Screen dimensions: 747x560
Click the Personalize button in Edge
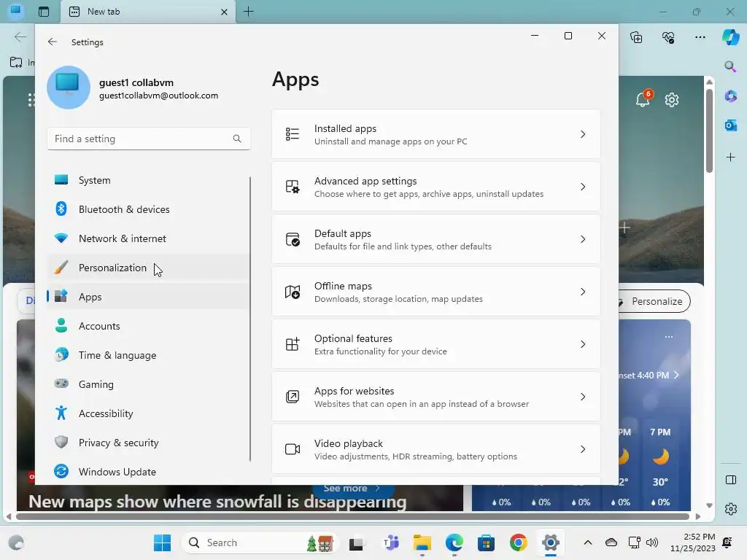(654, 301)
